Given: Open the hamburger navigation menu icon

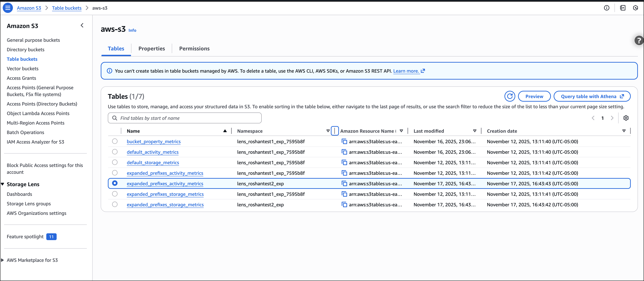Looking at the screenshot, I should click(x=8, y=8).
